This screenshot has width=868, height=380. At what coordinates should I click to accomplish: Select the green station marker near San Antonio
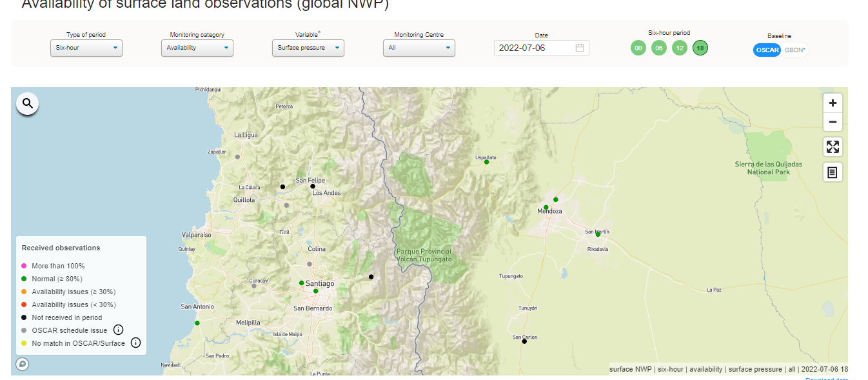[x=197, y=323]
